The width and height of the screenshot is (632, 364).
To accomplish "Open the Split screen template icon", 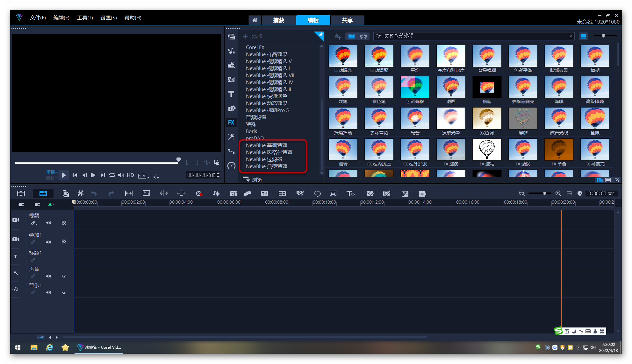I will click(282, 193).
